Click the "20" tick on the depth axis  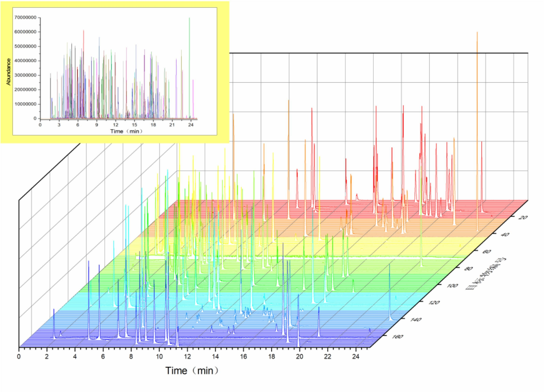point(521,218)
